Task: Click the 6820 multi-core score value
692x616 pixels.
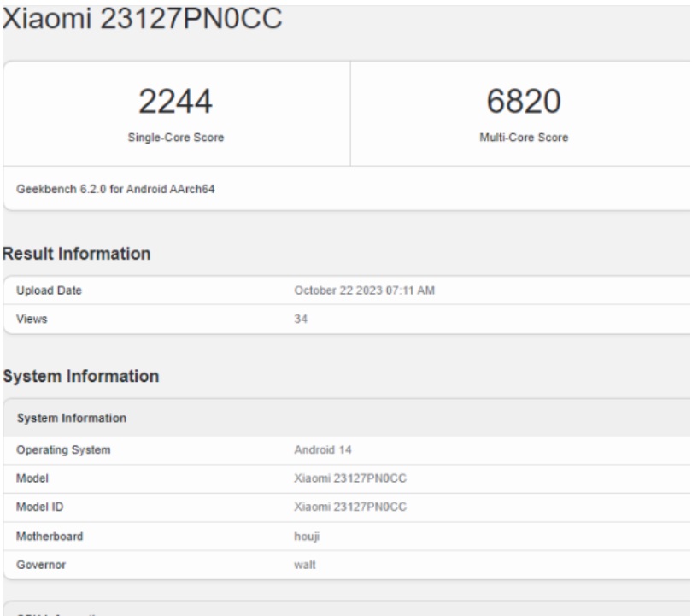Action: pos(524,101)
